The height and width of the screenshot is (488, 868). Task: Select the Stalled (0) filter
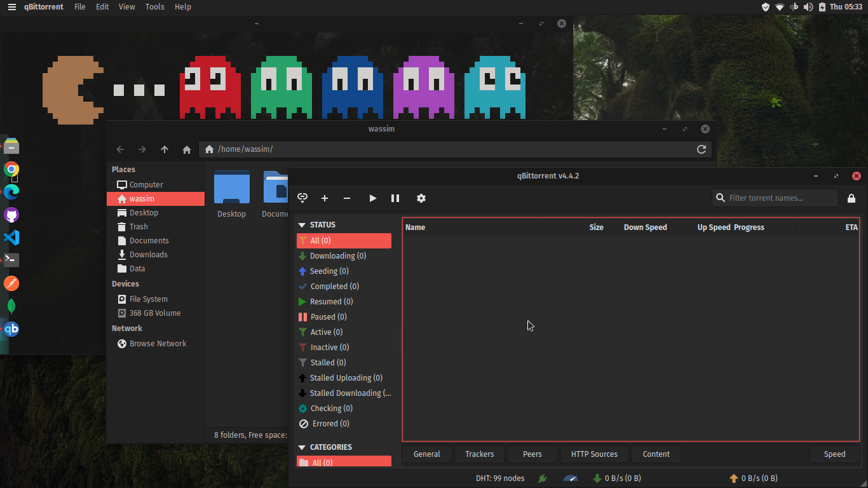pyautogui.click(x=344, y=363)
